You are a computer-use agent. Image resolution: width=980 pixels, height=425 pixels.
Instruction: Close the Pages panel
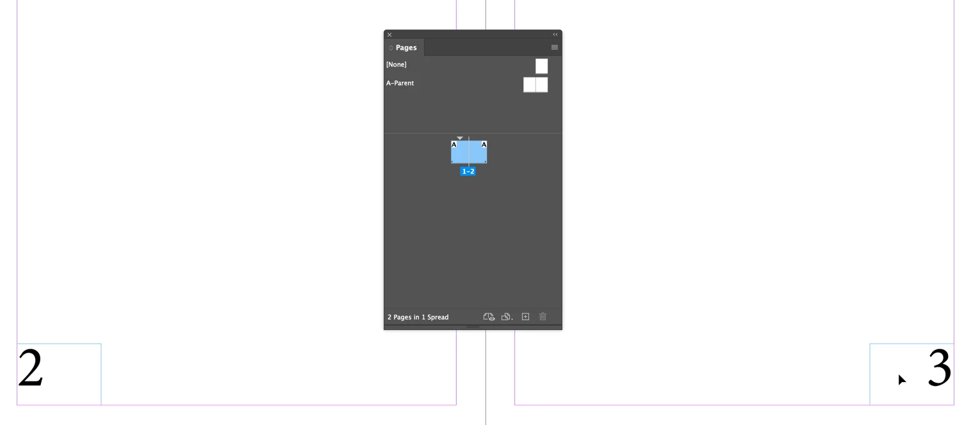click(389, 35)
